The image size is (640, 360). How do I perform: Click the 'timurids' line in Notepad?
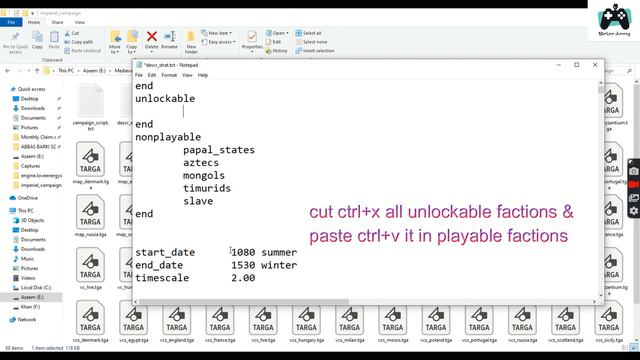pos(207,188)
